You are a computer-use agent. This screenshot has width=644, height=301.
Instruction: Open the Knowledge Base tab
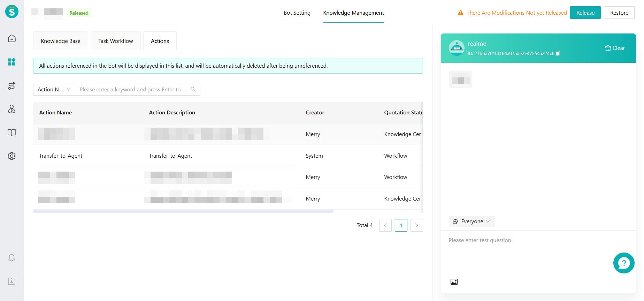click(61, 41)
